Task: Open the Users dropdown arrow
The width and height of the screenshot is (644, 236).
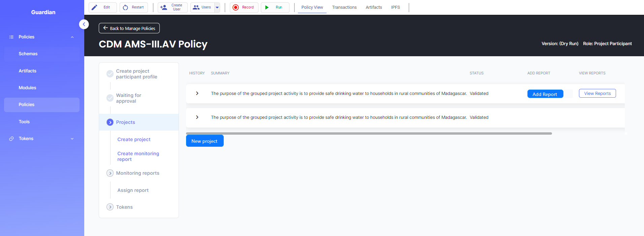Action: coord(217,7)
